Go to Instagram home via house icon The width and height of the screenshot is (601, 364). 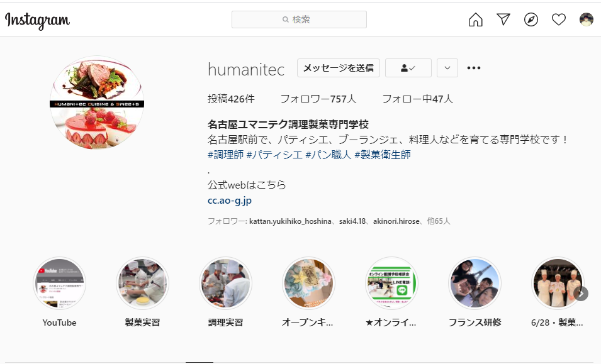click(x=476, y=19)
